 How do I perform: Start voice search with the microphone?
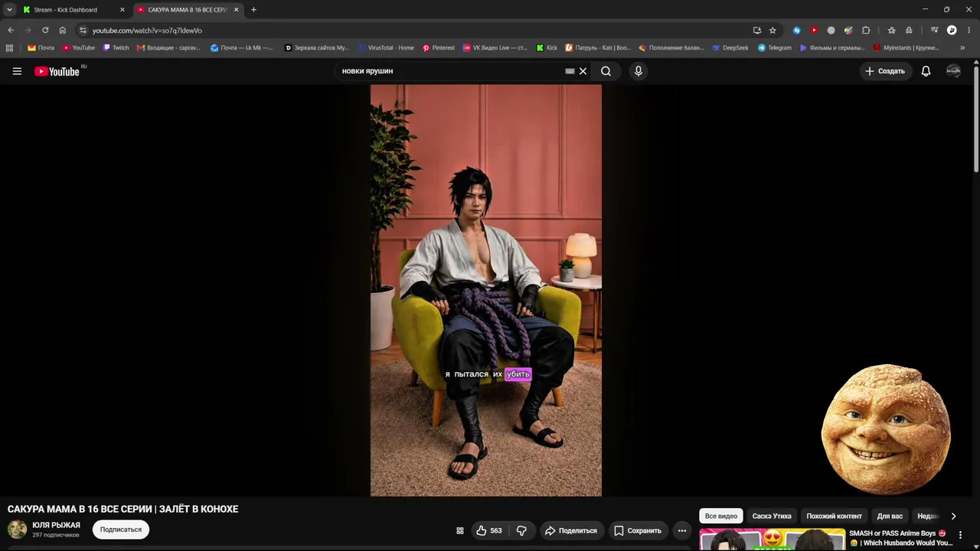click(x=638, y=71)
